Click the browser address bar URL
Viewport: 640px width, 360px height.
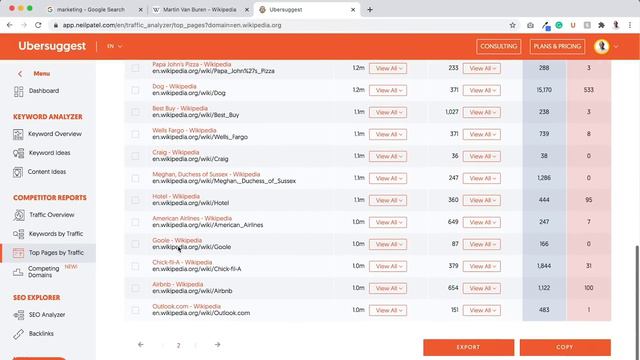pyautogui.click(x=172, y=25)
